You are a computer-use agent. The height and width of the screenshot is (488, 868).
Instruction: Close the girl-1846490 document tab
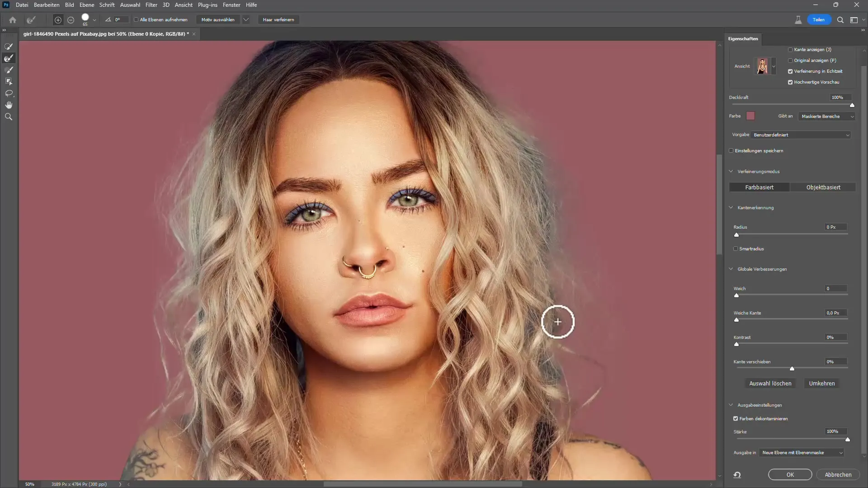194,34
